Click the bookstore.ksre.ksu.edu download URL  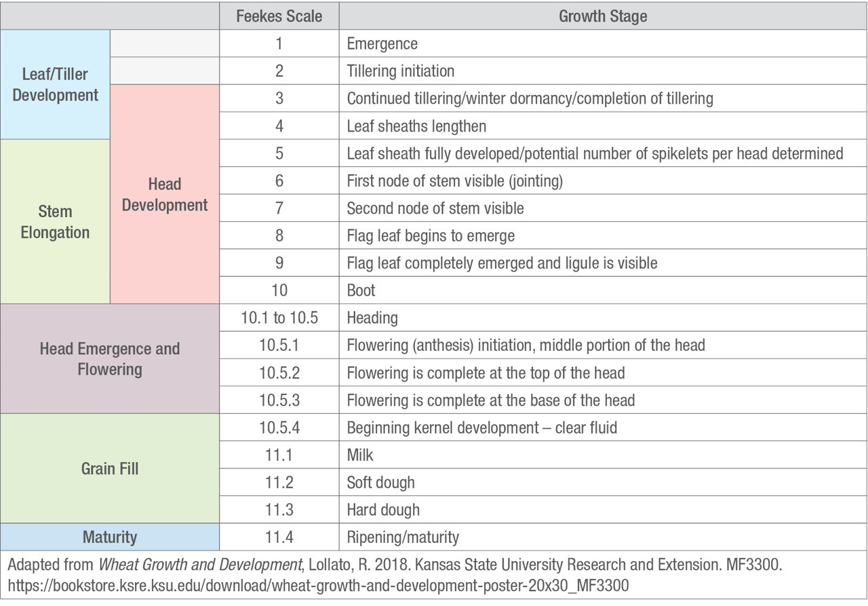(319, 584)
